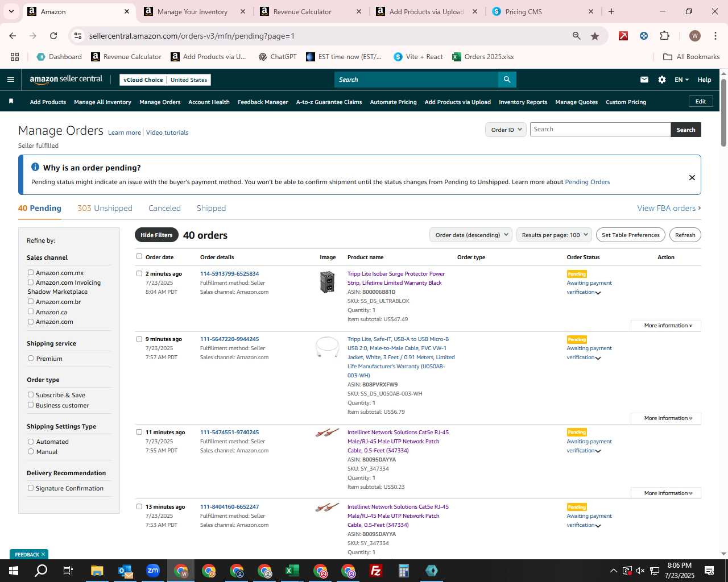
Task: Close the Manage Your Inventory tab
Action: pos(243,11)
